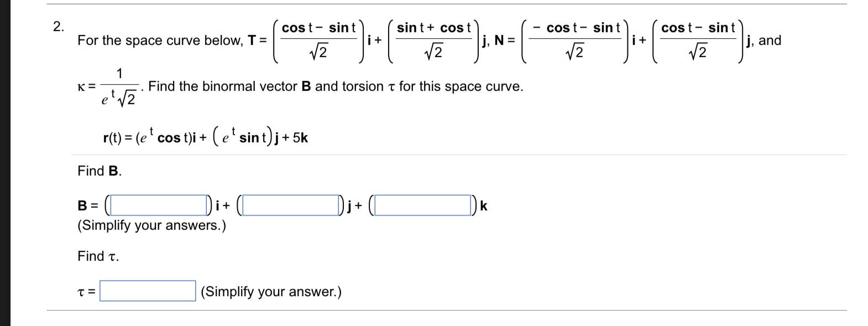Click the κ curvature formula

(109, 86)
